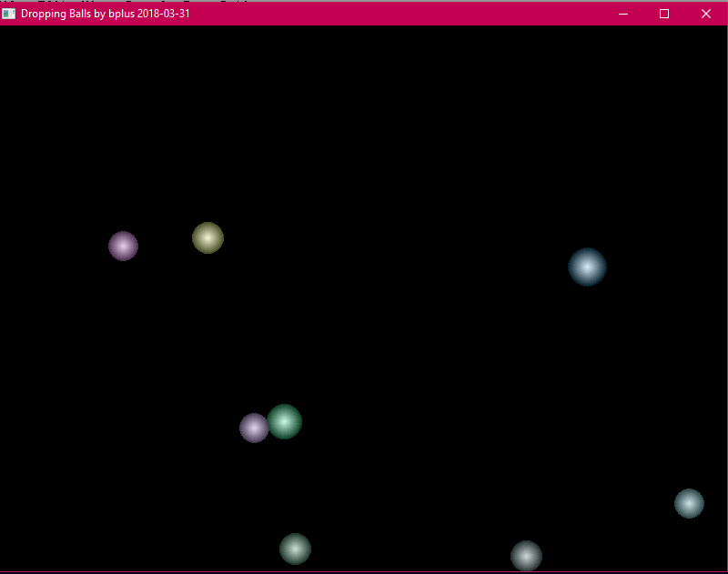Select the lavender ball touching the green ball
This screenshot has height=574, width=728.
(x=253, y=428)
